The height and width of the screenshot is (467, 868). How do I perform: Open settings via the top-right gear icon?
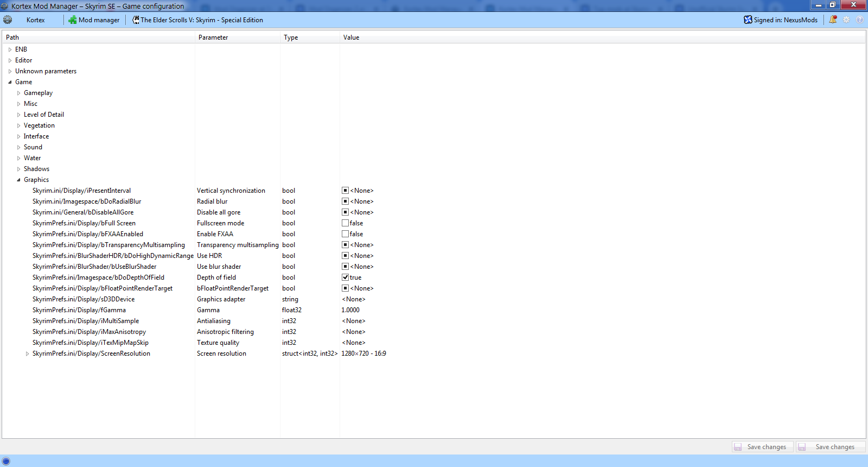click(x=846, y=20)
